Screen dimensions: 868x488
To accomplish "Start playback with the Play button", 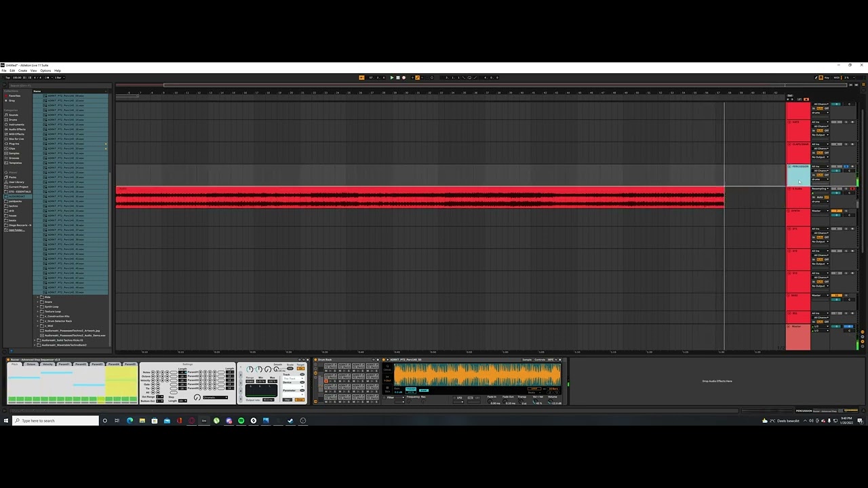I will [392, 77].
